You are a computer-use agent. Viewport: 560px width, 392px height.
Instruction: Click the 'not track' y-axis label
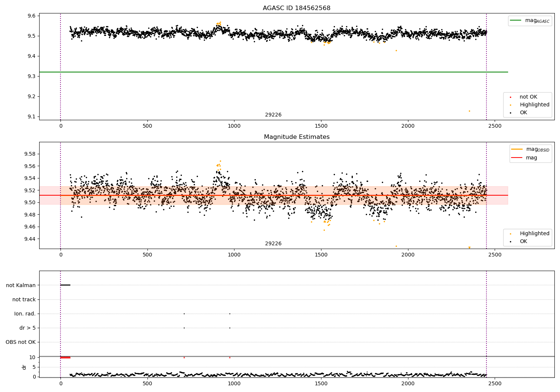coord(24,299)
